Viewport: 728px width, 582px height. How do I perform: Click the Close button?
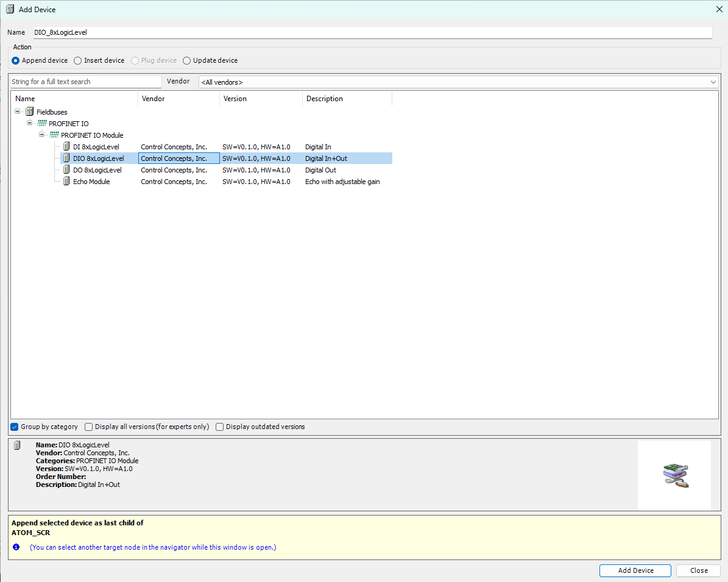coord(698,570)
